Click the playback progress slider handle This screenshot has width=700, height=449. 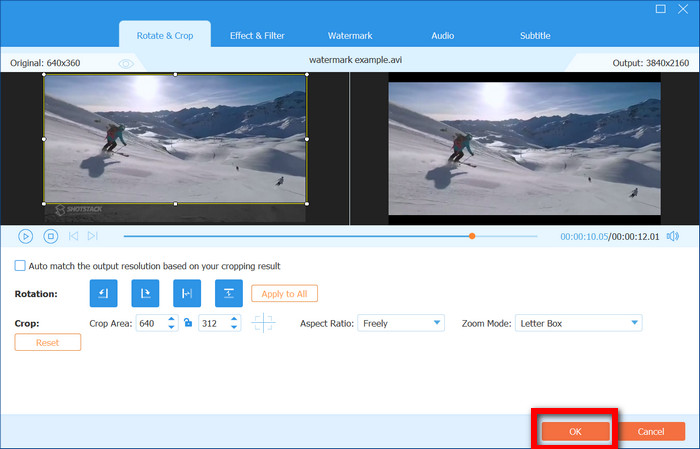(x=472, y=236)
